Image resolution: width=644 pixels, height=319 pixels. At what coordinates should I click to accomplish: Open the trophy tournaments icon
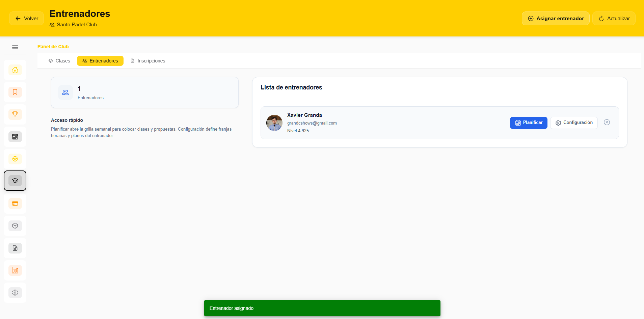(15, 114)
